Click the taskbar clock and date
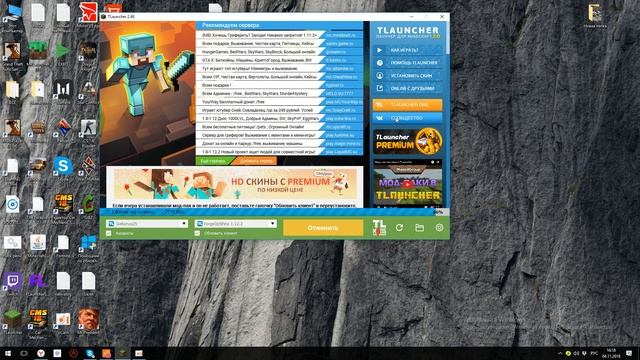 tap(611, 353)
